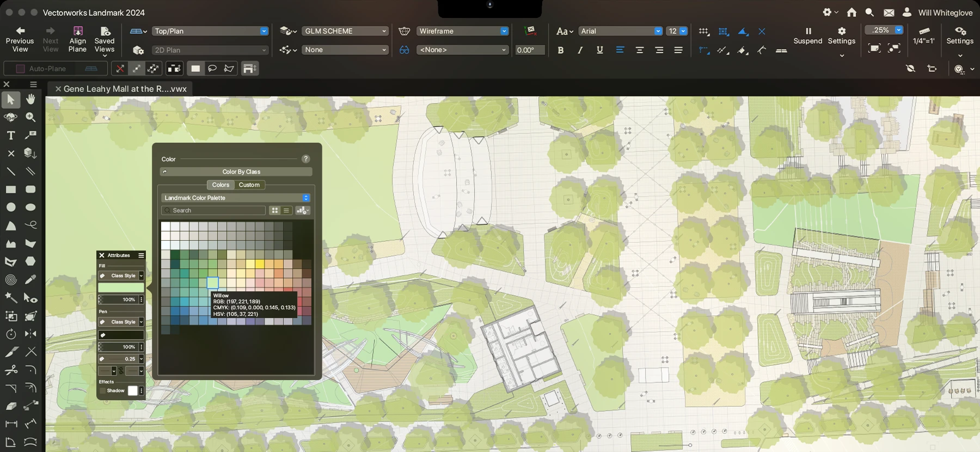980x452 pixels.
Task: Select the Eyedropper tool
Action: pos(30,279)
